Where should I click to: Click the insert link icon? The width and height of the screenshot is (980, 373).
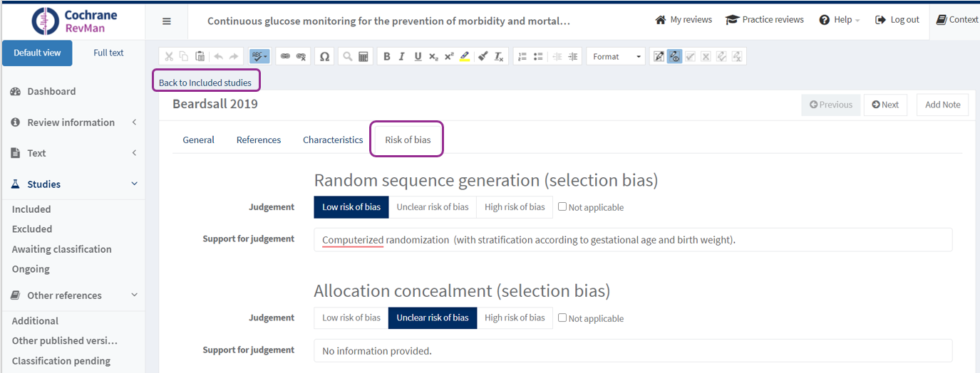pyautogui.click(x=285, y=57)
